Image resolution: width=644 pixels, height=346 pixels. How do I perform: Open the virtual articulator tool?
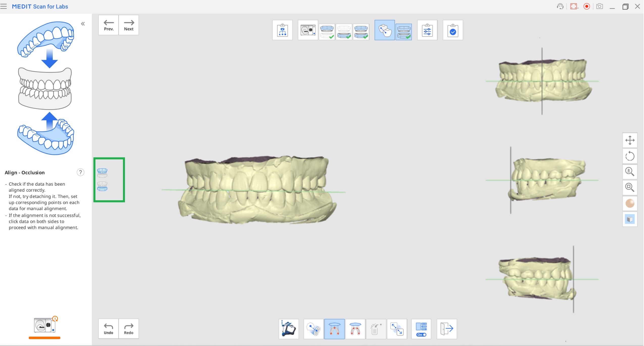coord(289,329)
